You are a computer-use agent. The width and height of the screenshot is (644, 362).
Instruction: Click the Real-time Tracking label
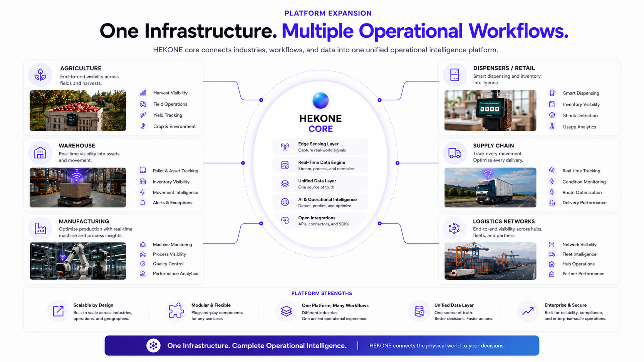581,171
